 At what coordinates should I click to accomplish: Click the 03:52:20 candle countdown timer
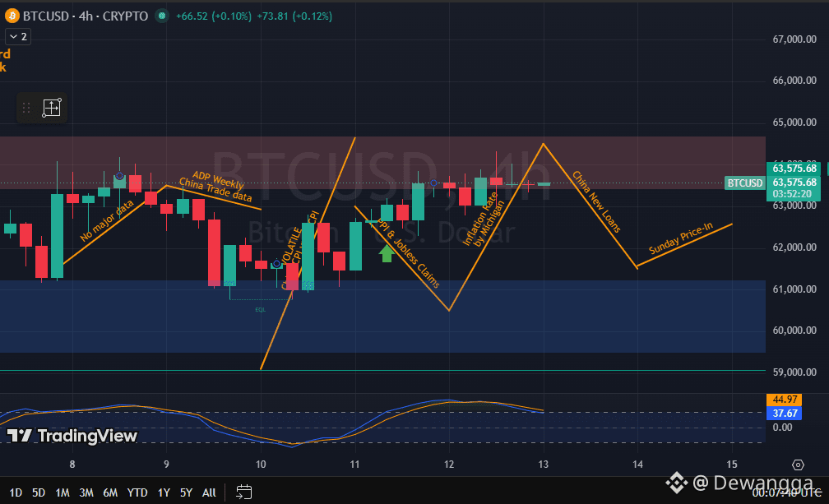click(791, 194)
